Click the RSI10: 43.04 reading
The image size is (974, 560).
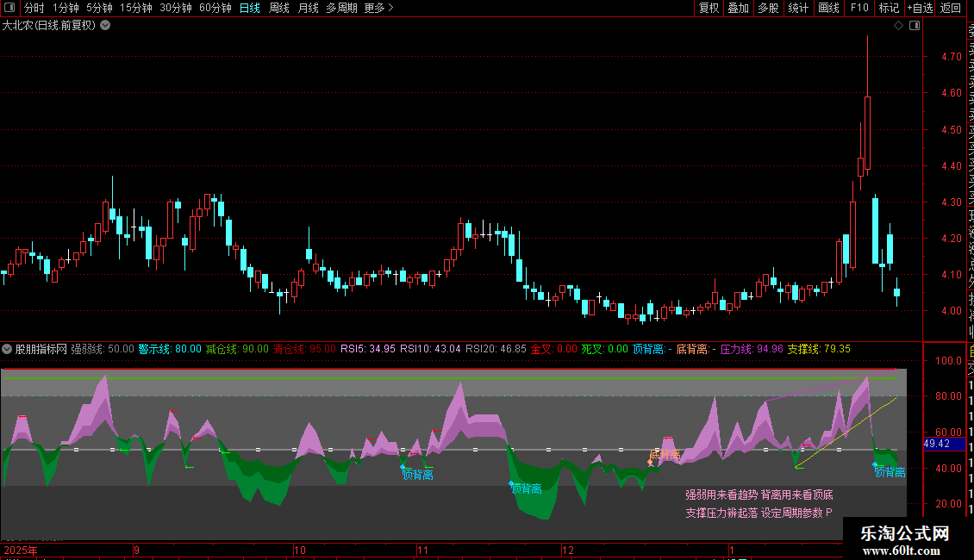(430, 349)
